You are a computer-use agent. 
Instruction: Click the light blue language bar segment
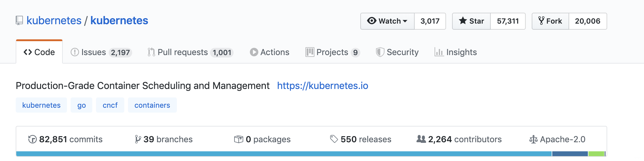284,154
